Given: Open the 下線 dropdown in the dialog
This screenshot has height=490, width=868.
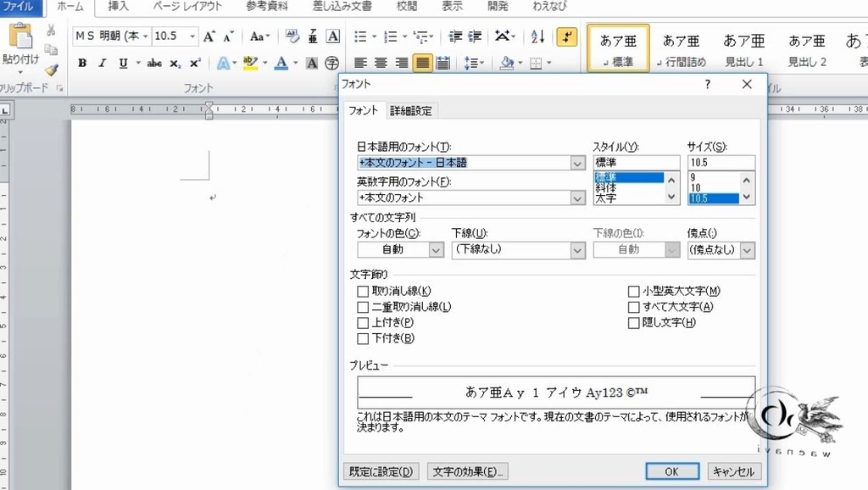Looking at the screenshot, I should click(x=576, y=250).
